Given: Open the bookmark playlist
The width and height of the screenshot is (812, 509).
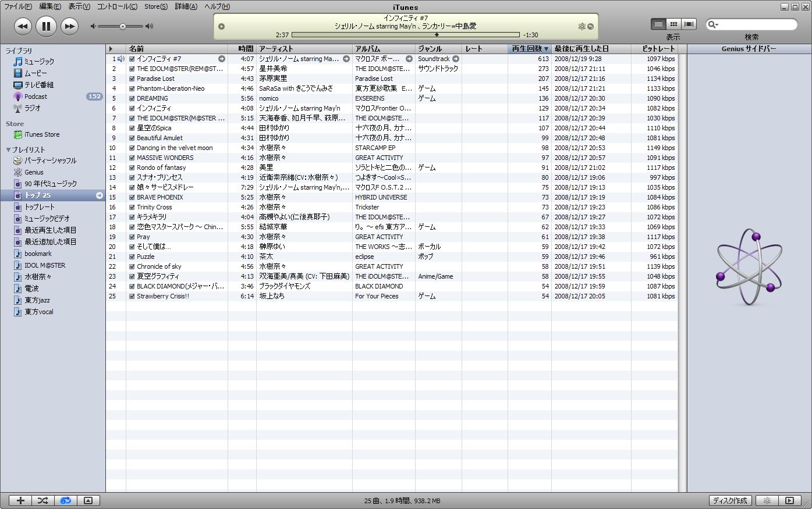Looking at the screenshot, I should [38, 254].
